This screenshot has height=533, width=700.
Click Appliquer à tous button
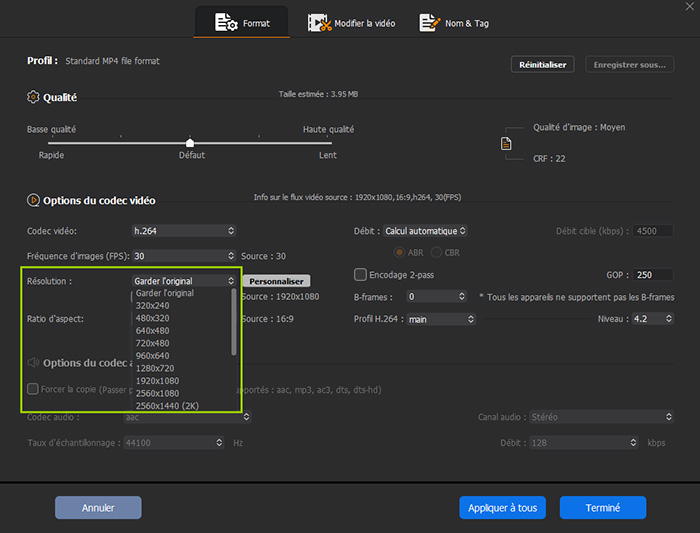click(503, 508)
